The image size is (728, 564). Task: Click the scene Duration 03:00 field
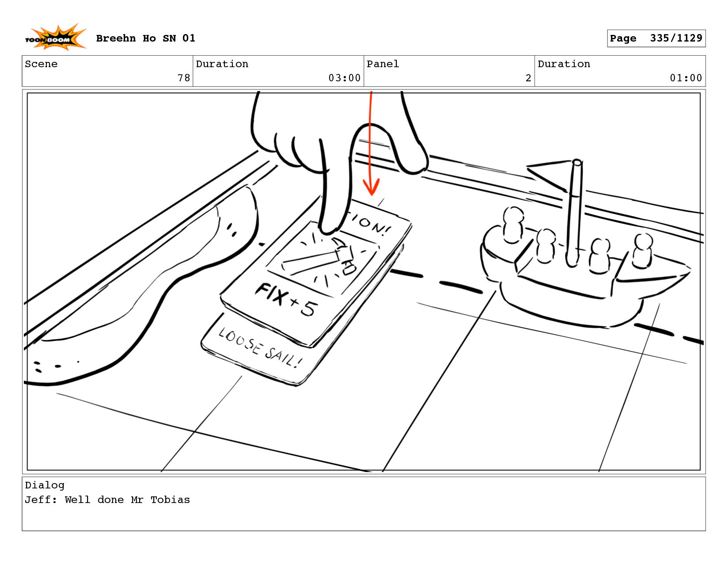(278, 71)
